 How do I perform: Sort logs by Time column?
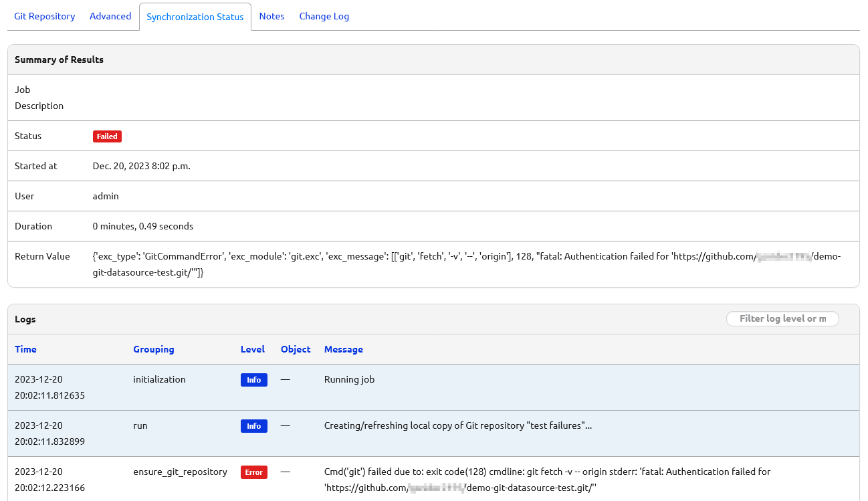25,348
